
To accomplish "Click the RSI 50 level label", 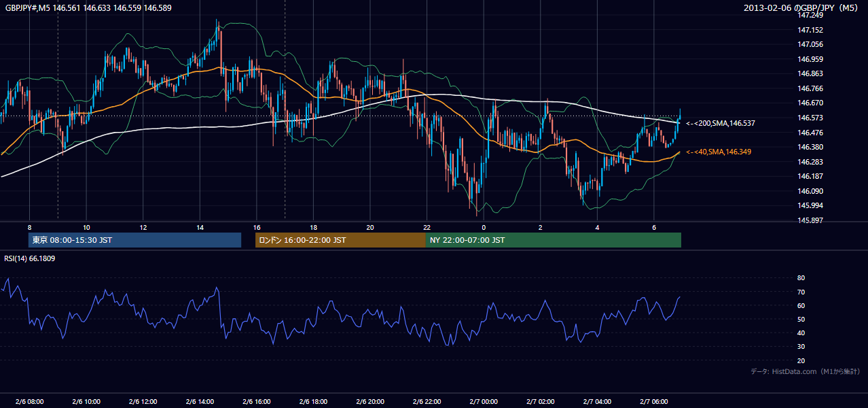I will (801, 319).
